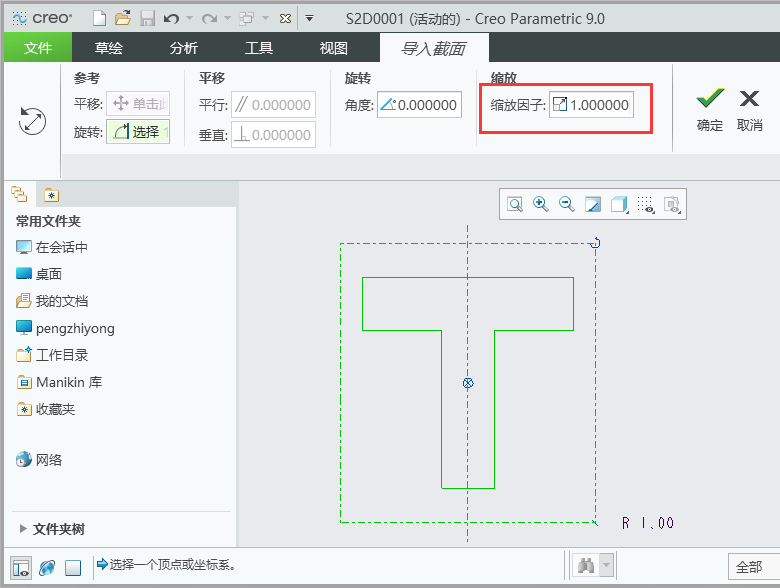Click the rotate-resize section icon

tap(32, 121)
